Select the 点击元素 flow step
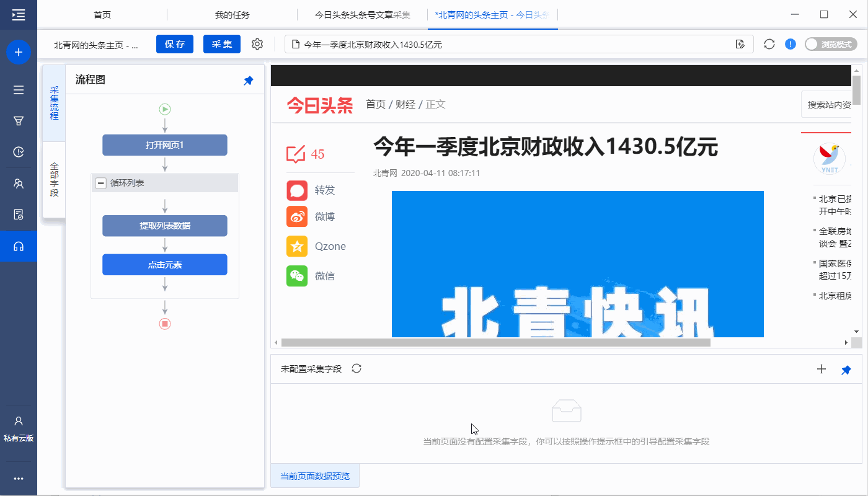Viewport: 868px width, 496px height. point(165,265)
